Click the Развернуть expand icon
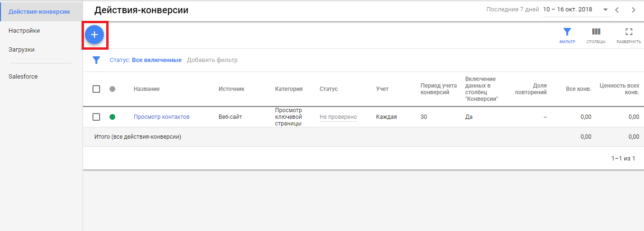 tap(628, 32)
